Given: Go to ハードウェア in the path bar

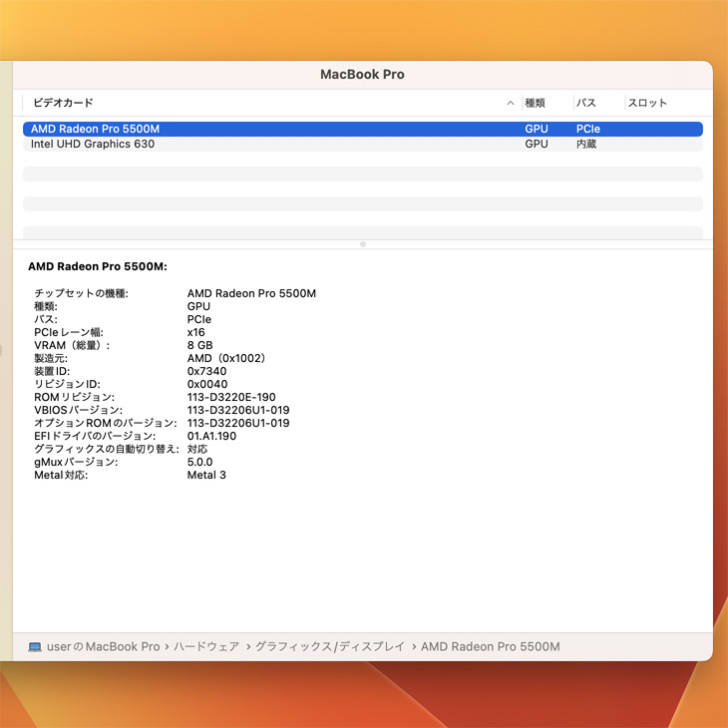Looking at the screenshot, I should click(206, 647).
